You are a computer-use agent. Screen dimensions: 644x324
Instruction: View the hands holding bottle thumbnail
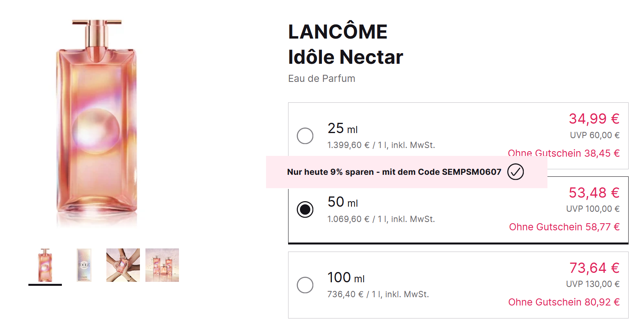tap(123, 265)
